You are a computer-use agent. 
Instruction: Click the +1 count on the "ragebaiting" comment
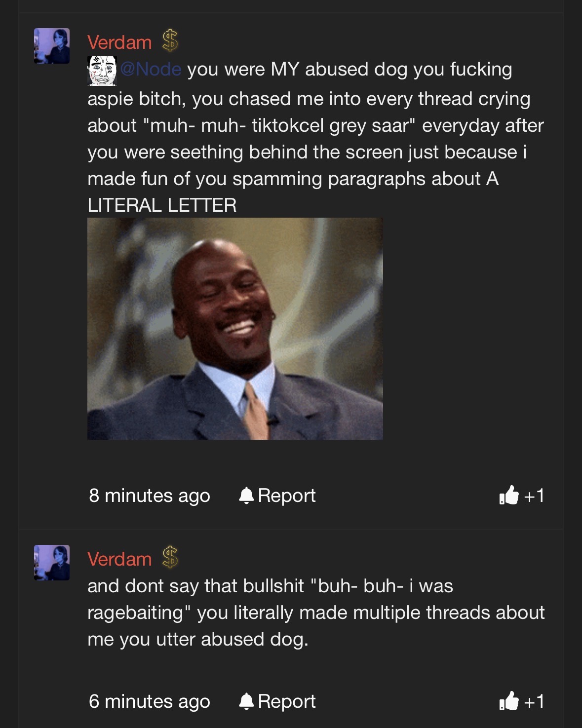click(534, 701)
